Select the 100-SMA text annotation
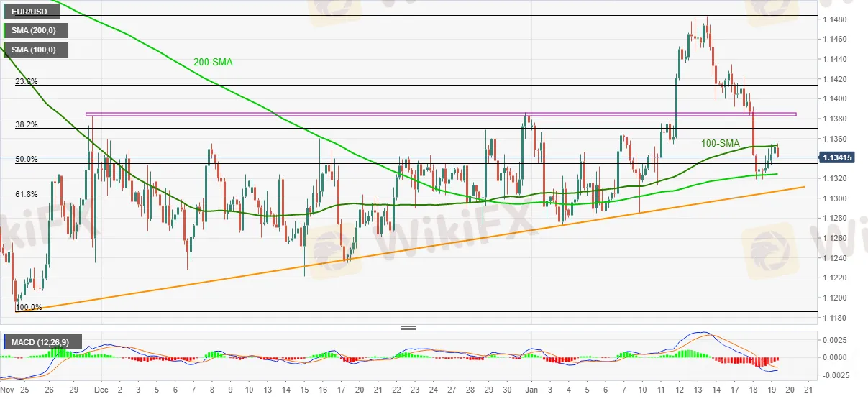This screenshot has height=399, width=868. [x=721, y=143]
